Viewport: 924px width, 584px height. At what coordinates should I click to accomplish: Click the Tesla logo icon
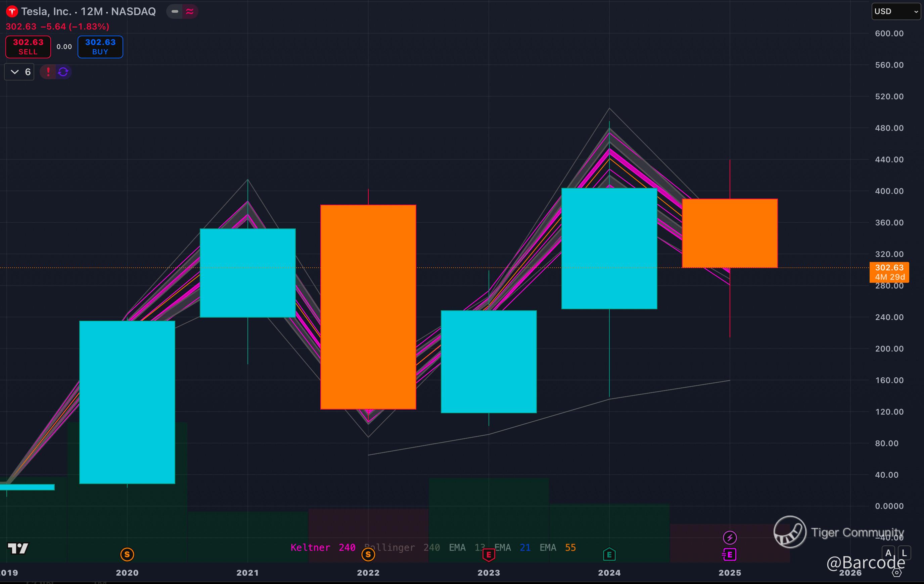point(12,11)
